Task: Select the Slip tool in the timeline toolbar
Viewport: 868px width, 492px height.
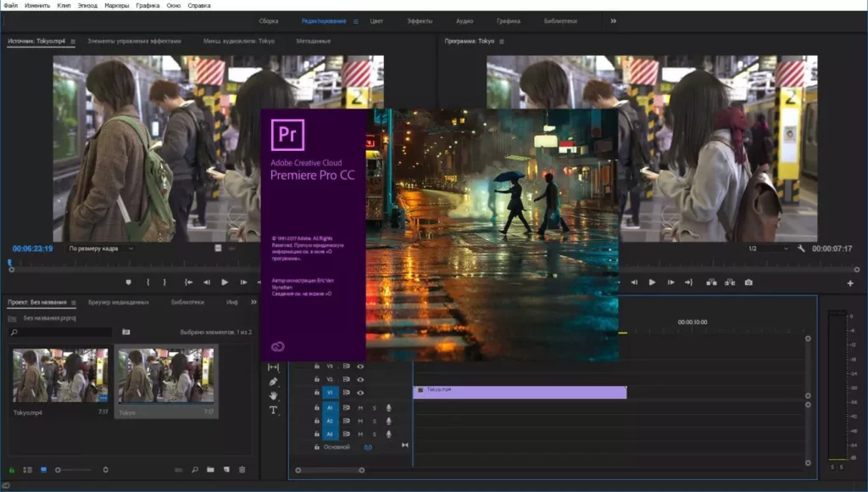Action: 273,367
